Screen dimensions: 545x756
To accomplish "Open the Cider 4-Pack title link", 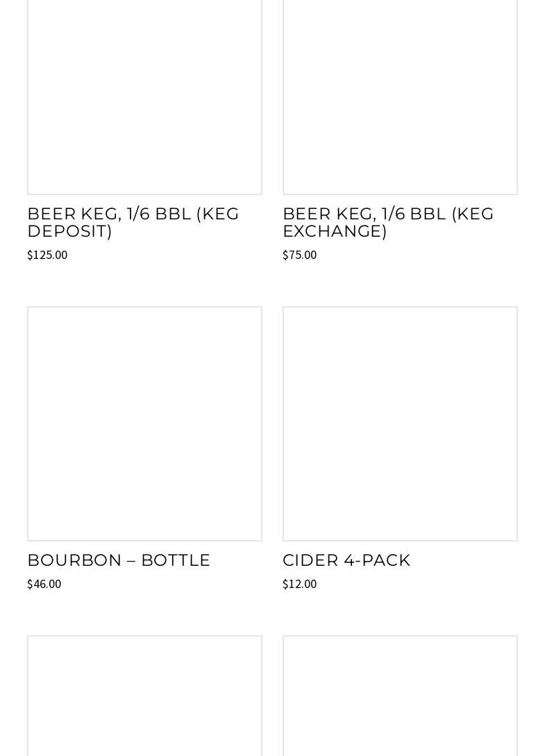I will 346,560.
